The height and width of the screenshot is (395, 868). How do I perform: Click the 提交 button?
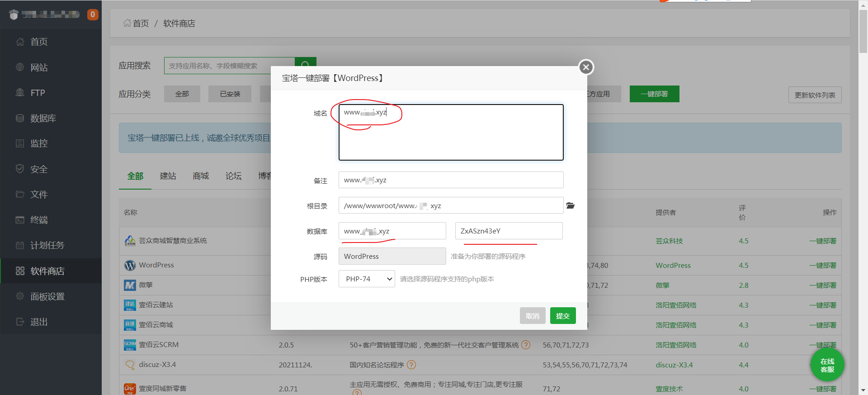(563, 316)
